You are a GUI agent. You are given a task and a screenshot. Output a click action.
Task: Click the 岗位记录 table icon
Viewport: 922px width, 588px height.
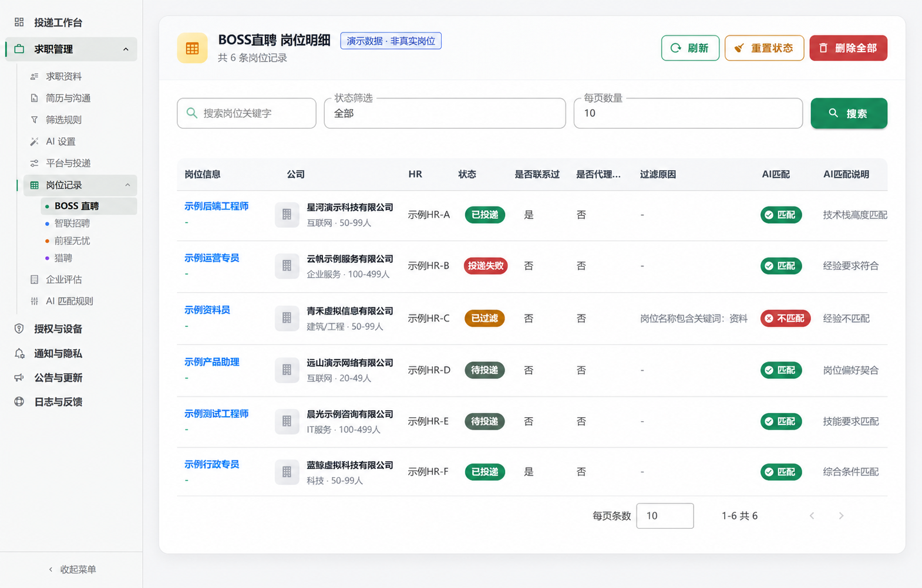[34, 185]
